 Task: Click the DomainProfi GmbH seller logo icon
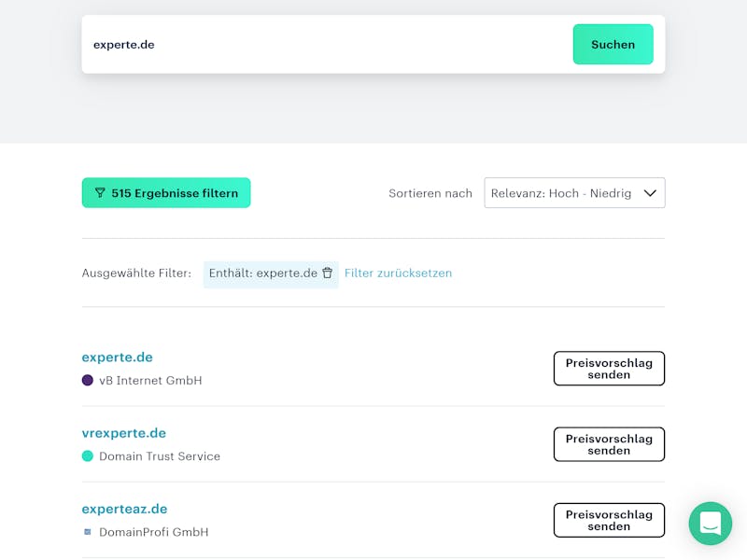click(x=88, y=532)
